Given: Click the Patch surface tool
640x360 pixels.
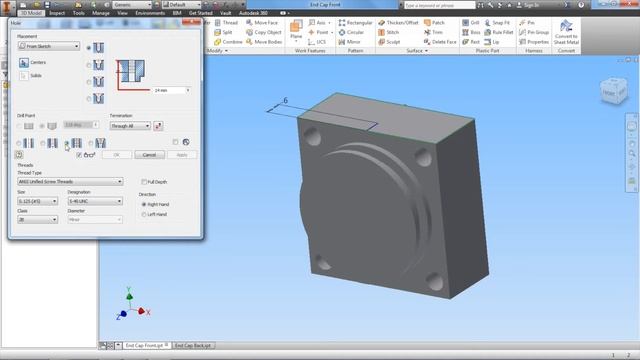Looking at the screenshot, I should click(434, 23).
